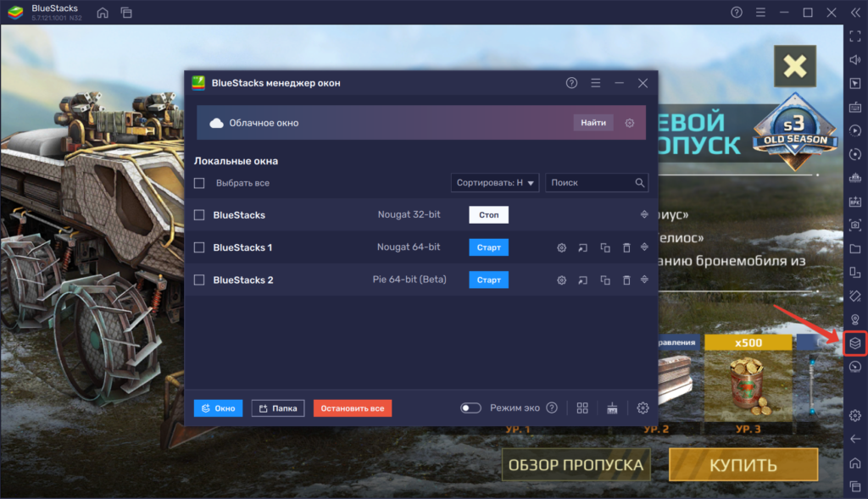Collapse sidebar with double chevron icon

tap(855, 12)
